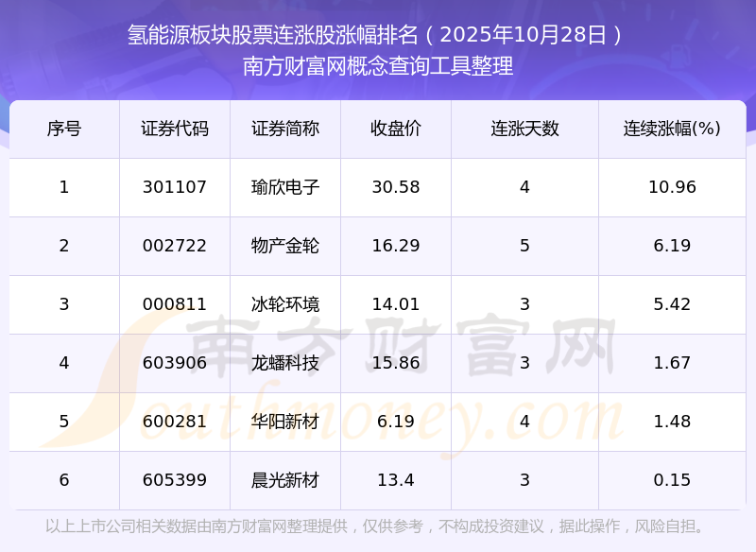Select stock code 301107
Image resolution: width=756 pixels, height=552 pixels.
[175, 187]
